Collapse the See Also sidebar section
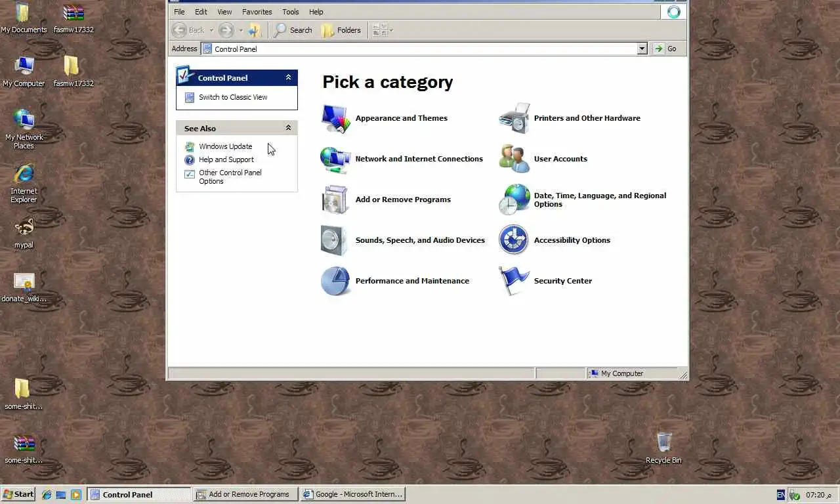This screenshot has height=504, width=840. (288, 128)
